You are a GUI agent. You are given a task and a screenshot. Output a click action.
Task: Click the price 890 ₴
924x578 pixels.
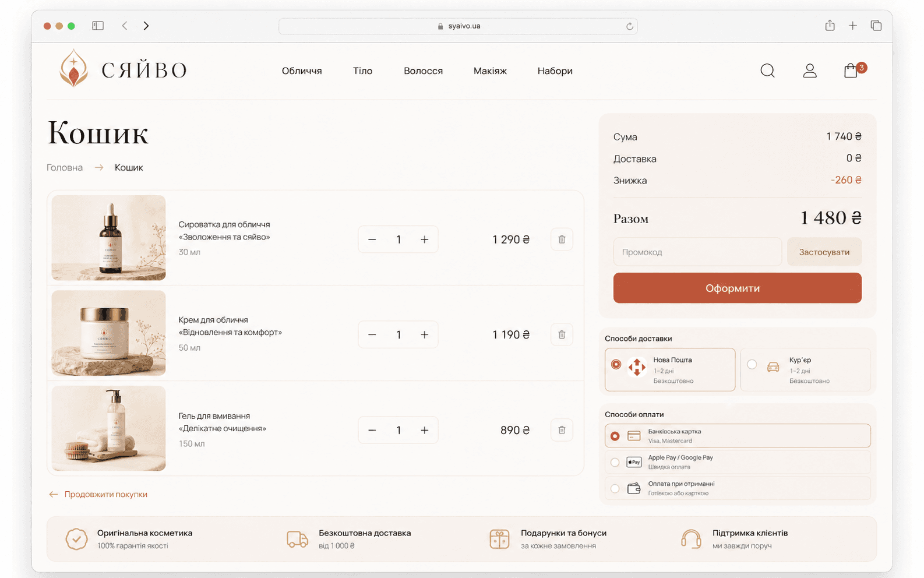point(515,430)
